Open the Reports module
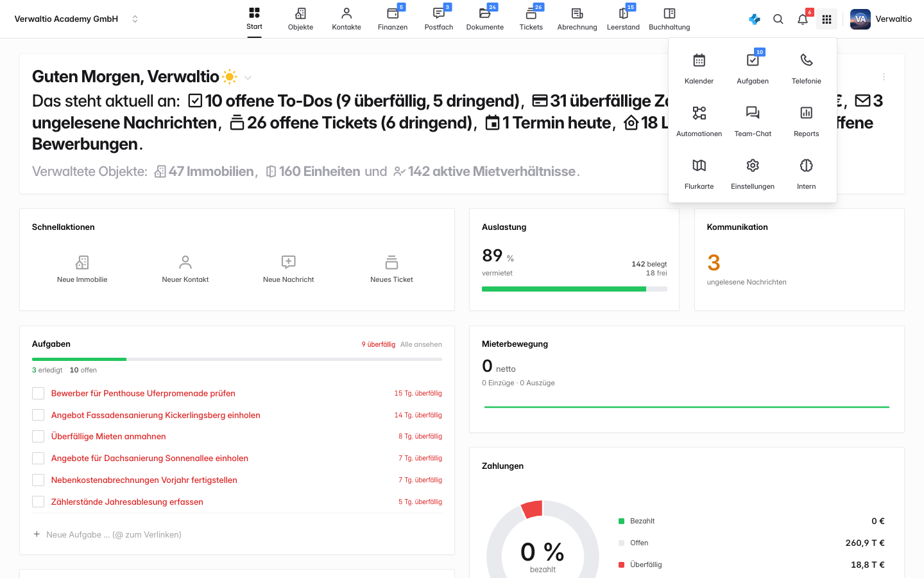The width and height of the screenshot is (924, 578). 807,121
